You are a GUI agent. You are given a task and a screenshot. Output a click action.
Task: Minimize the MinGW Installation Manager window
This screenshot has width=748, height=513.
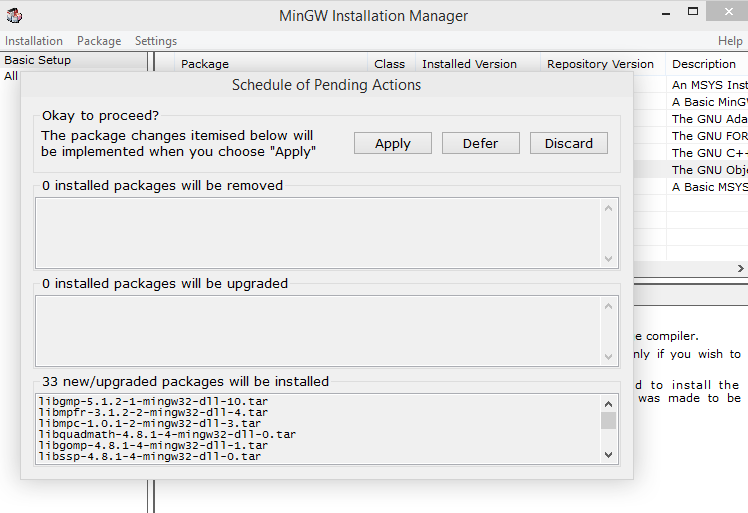tap(666, 12)
